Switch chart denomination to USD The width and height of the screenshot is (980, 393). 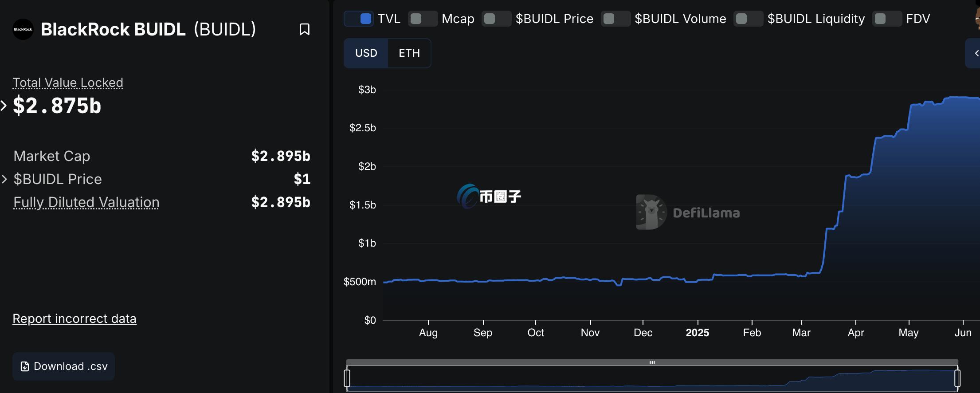click(366, 53)
